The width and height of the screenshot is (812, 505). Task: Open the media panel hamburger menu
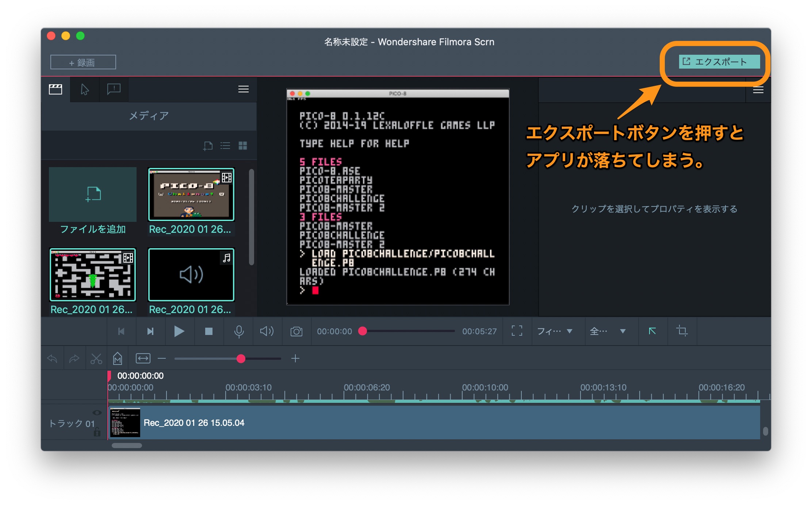243,89
